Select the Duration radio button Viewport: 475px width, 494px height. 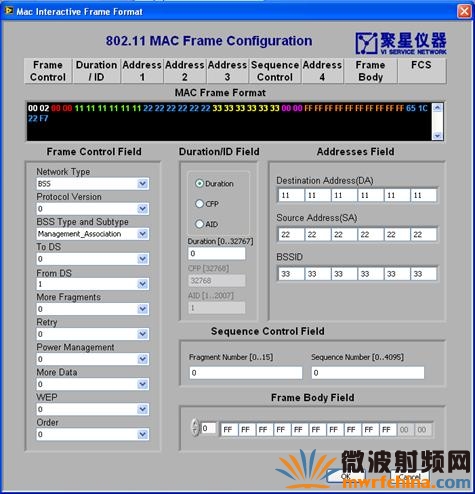(x=199, y=183)
